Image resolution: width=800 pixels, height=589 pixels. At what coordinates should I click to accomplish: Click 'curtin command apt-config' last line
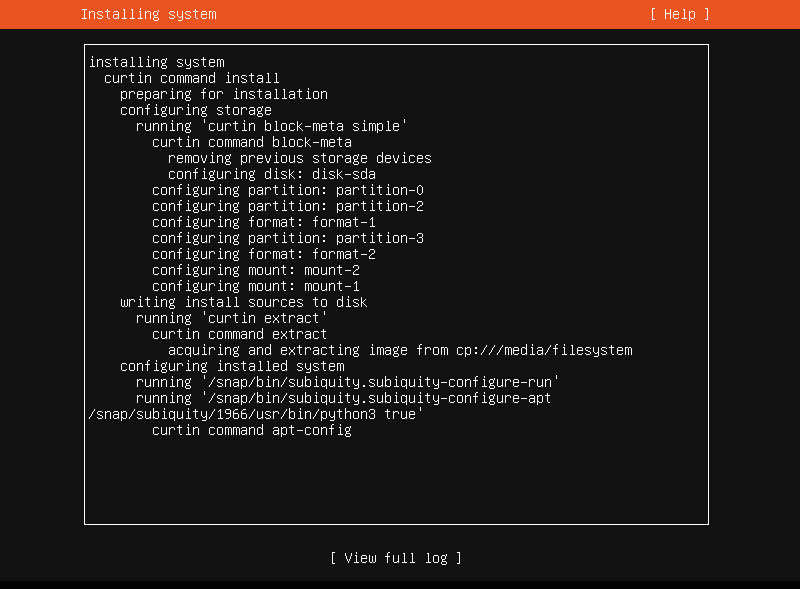click(252, 430)
